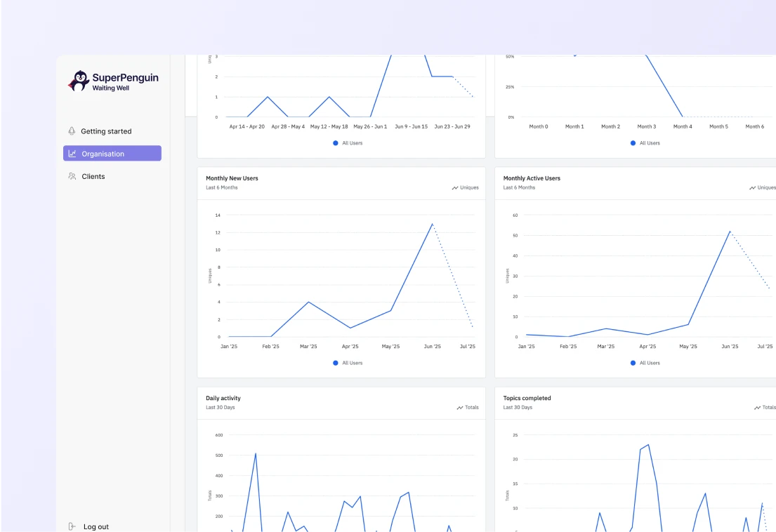Open the Getting started page
Viewport: 776px width, 532px height.
pyautogui.click(x=112, y=131)
